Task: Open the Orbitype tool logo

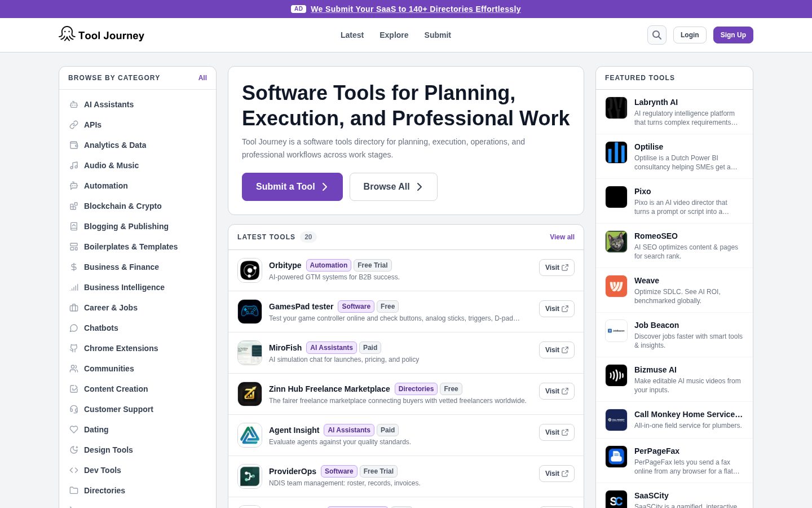Action: pos(250,270)
